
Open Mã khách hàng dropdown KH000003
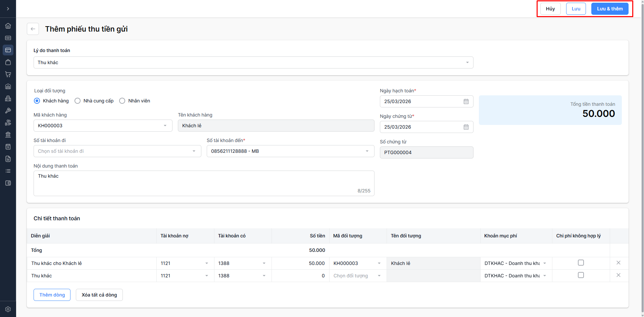point(103,126)
